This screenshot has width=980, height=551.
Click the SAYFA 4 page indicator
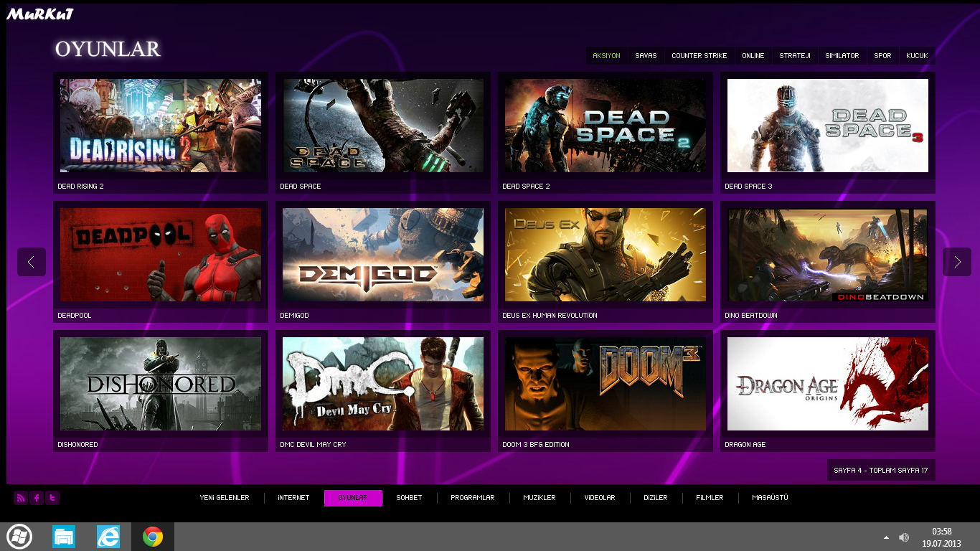pos(881,471)
